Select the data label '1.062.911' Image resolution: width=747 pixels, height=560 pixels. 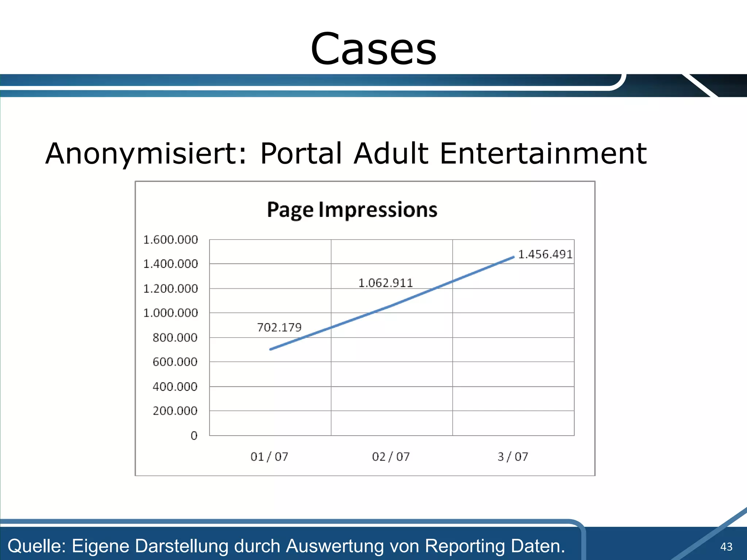click(386, 283)
